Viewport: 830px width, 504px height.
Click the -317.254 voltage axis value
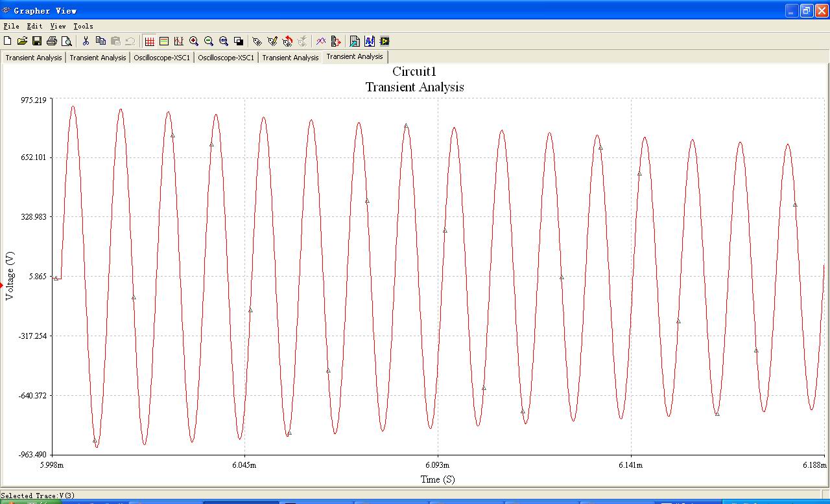pos(32,336)
